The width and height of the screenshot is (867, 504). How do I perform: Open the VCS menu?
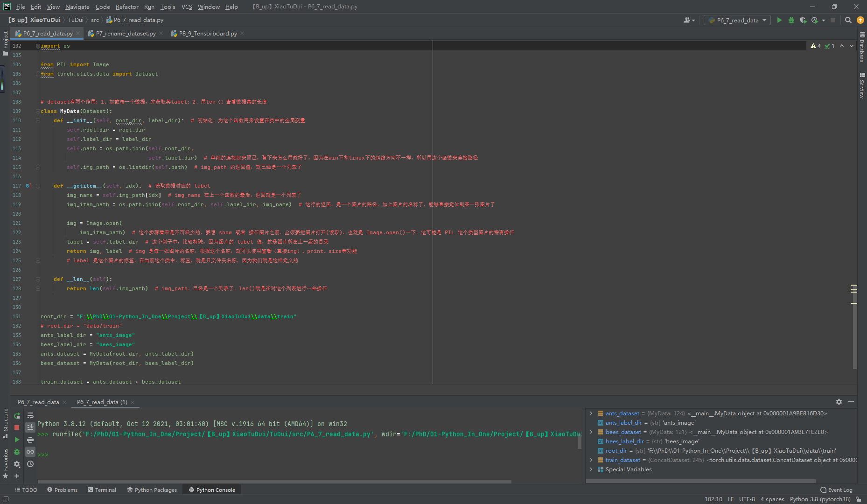pyautogui.click(x=187, y=7)
